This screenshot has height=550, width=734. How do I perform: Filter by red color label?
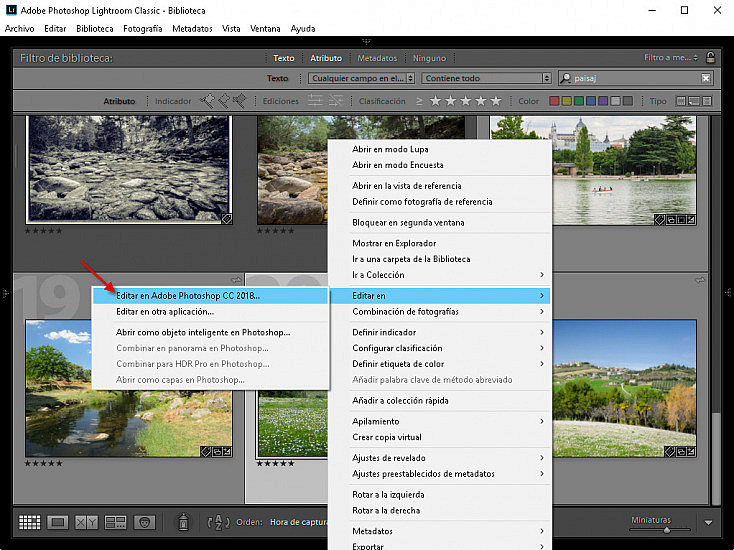554,101
